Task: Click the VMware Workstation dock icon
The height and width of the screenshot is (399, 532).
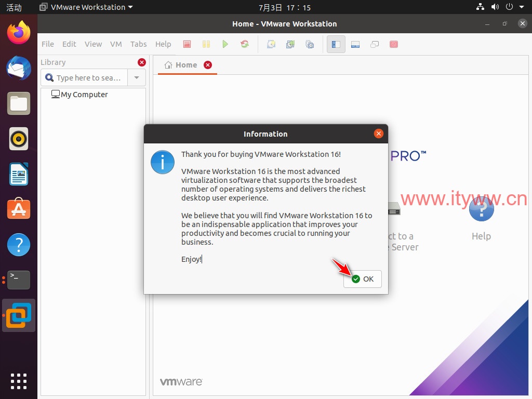Action: [19, 315]
